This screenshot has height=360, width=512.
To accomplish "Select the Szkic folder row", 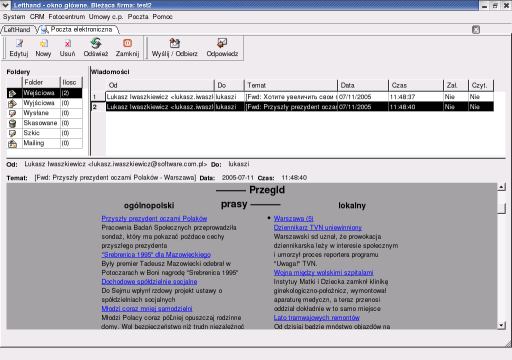I will (44, 133).
